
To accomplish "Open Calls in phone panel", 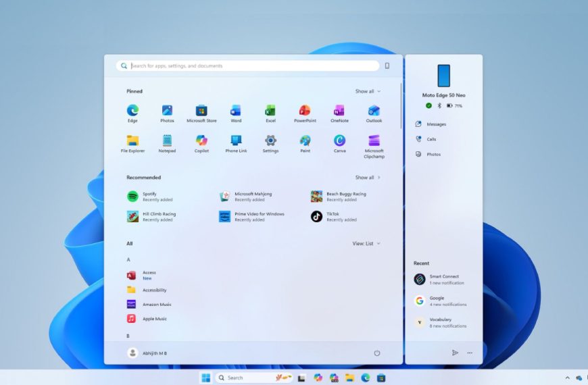I will [x=426, y=139].
